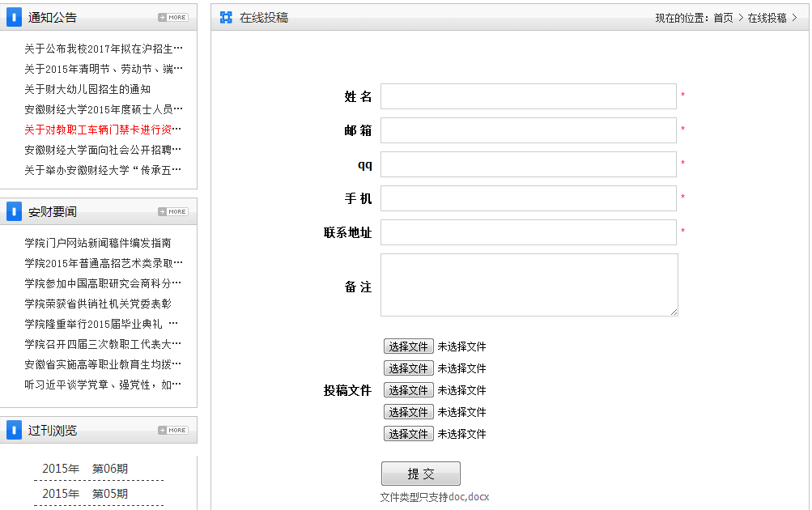
Task: Click the 文件类型只支持doc,docx note
Action: tap(435, 497)
